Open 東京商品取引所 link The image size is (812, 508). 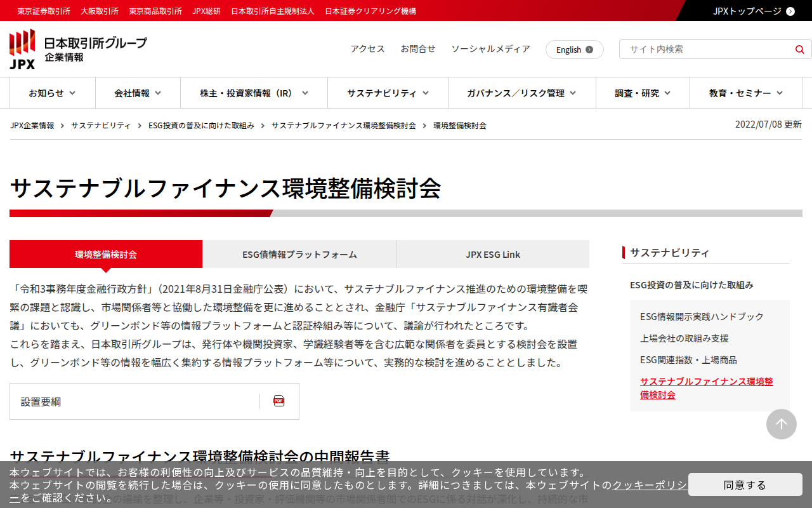click(155, 11)
